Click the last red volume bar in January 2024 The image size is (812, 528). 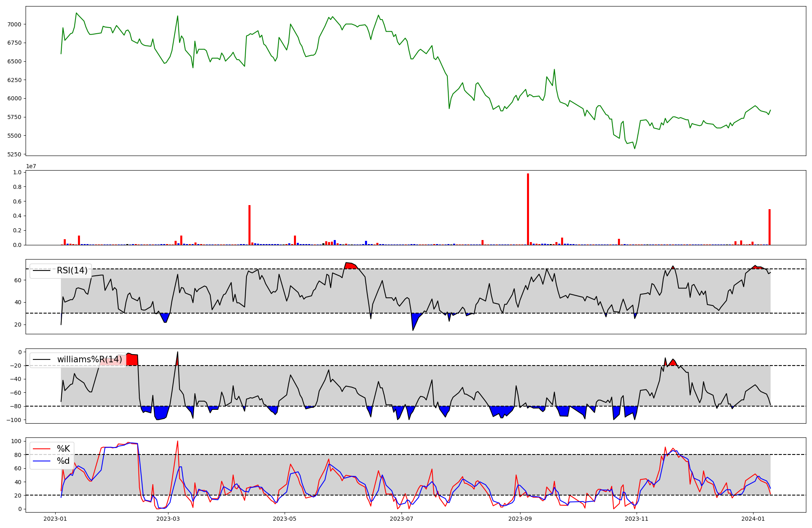[769, 227]
